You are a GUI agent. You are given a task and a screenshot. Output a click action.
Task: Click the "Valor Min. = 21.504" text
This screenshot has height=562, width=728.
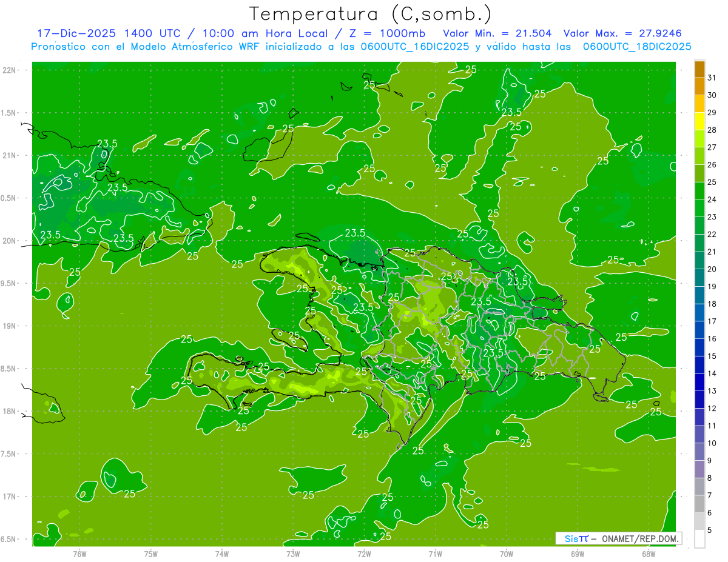tap(497, 33)
